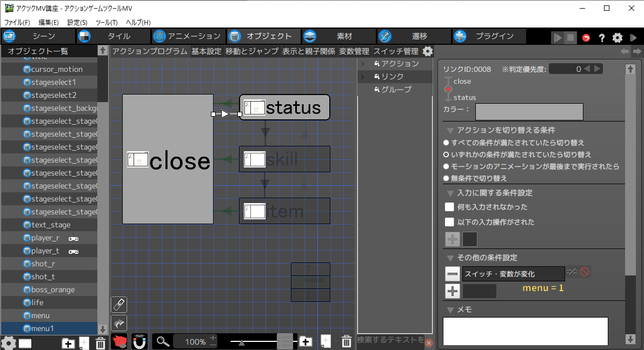Click the gear icon beside スイッチ管理 tab
Screen dimensions: 644x350
[428, 51]
